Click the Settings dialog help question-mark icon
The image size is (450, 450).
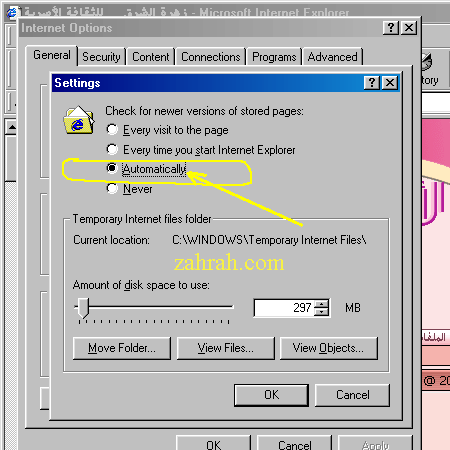pos(372,83)
